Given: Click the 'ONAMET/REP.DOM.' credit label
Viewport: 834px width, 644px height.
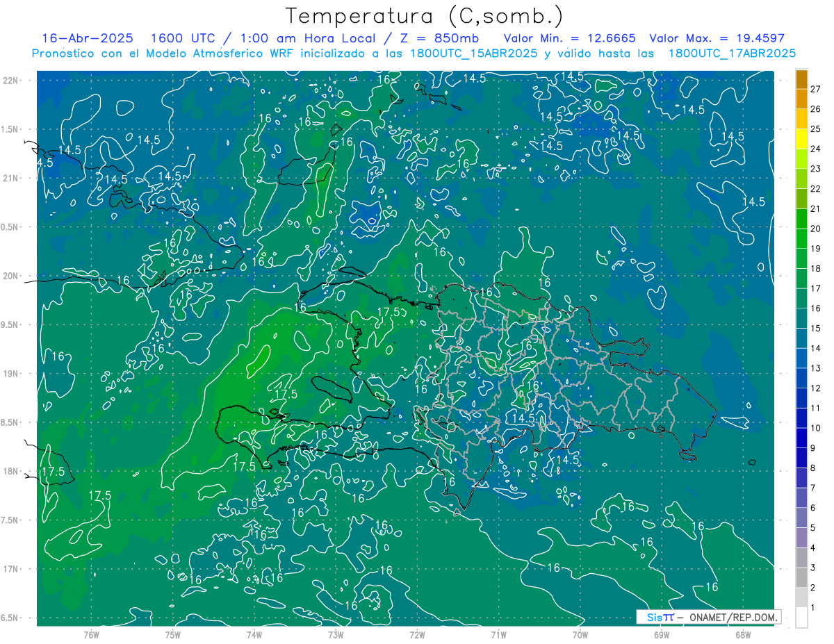Looking at the screenshot, I should pyautogui.click(x=732, y=617).
